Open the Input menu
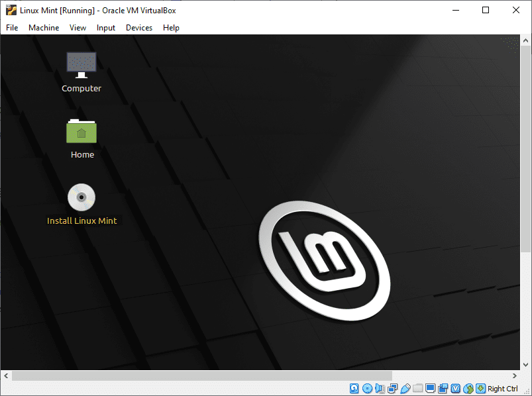Screen dimensions: 532x396 point(106,28)
